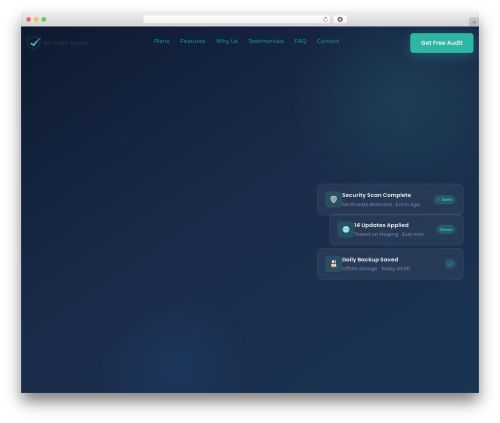Click the refresh icon on Updates Applied card
Viewport: 500px width, 423px height.
pos(346,229)
